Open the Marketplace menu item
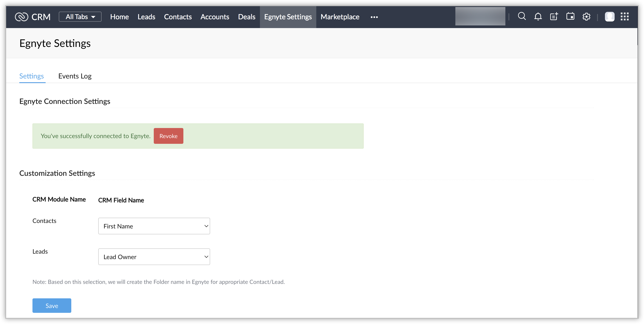 coord(340,17)
